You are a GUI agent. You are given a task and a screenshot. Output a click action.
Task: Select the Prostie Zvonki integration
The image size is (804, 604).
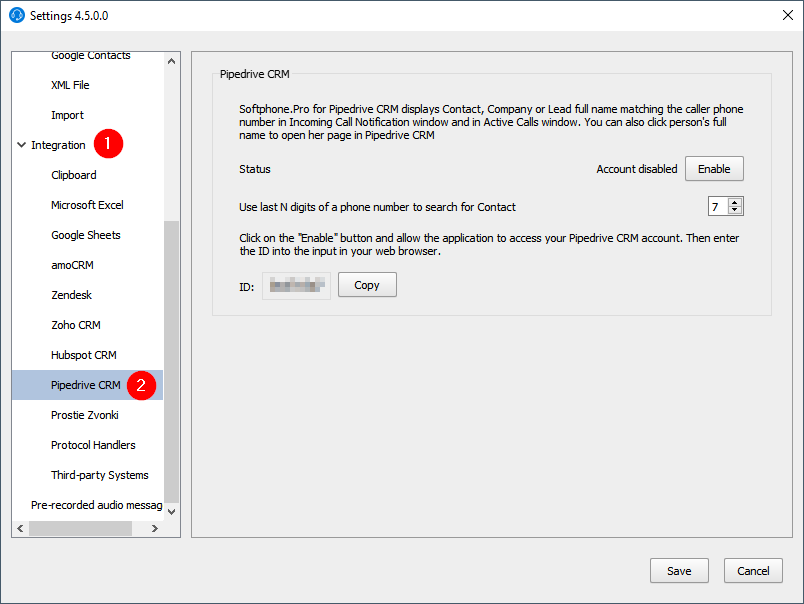(x=84, y=415)
